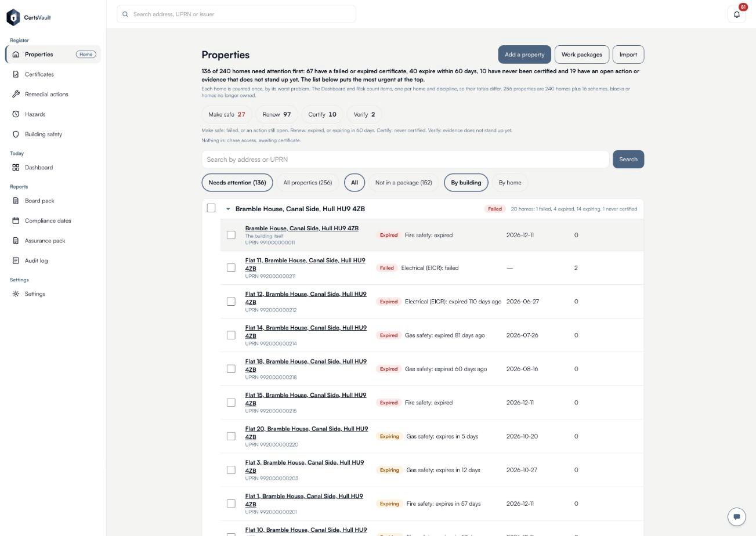This screenshot has width=756, height=536.
Task: Open the notifications bell icon
Action: [x=736, y=15]
